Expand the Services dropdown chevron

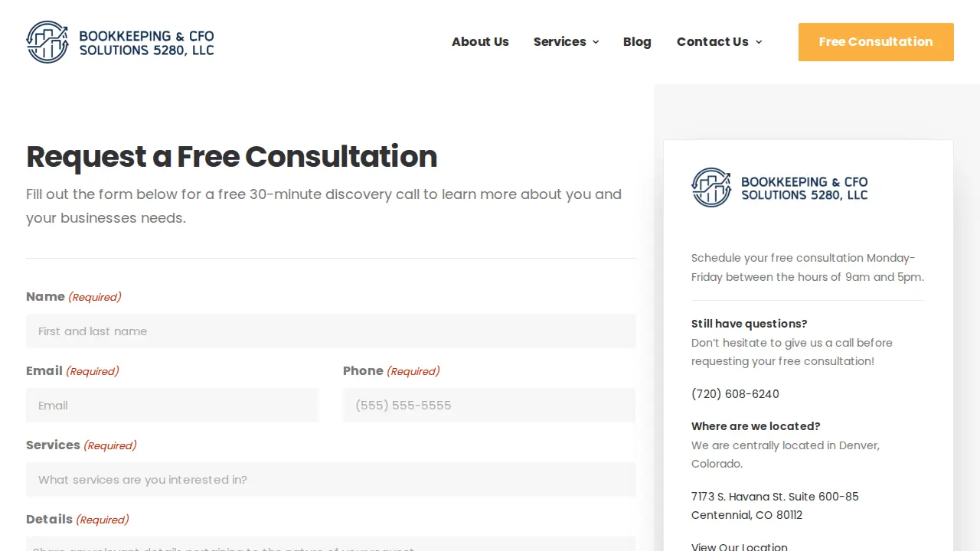pyautogui.click(x=596, y=42)
